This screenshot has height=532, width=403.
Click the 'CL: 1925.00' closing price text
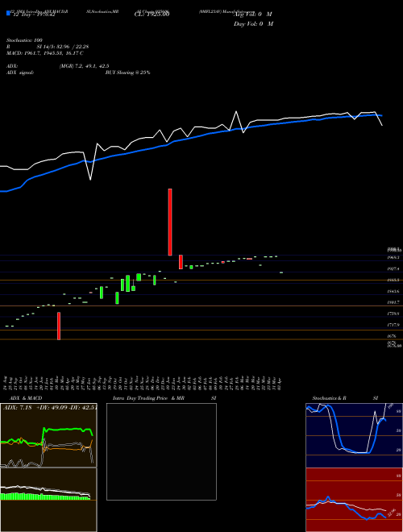click(x=152, y=15)
